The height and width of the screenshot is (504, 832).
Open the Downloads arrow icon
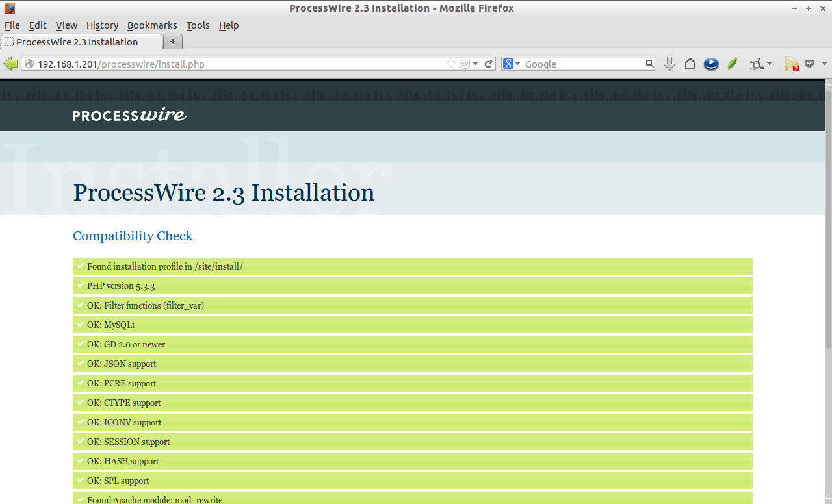669,64
